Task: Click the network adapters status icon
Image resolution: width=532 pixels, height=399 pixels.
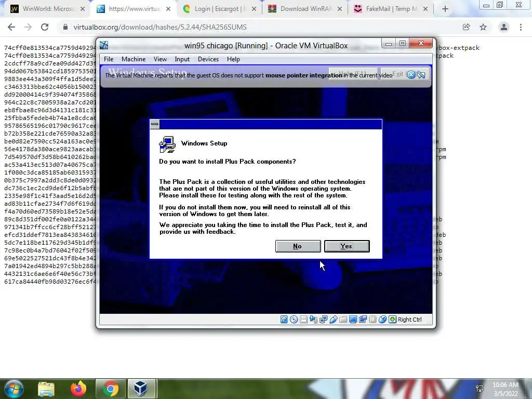Action: pos(323,320)
